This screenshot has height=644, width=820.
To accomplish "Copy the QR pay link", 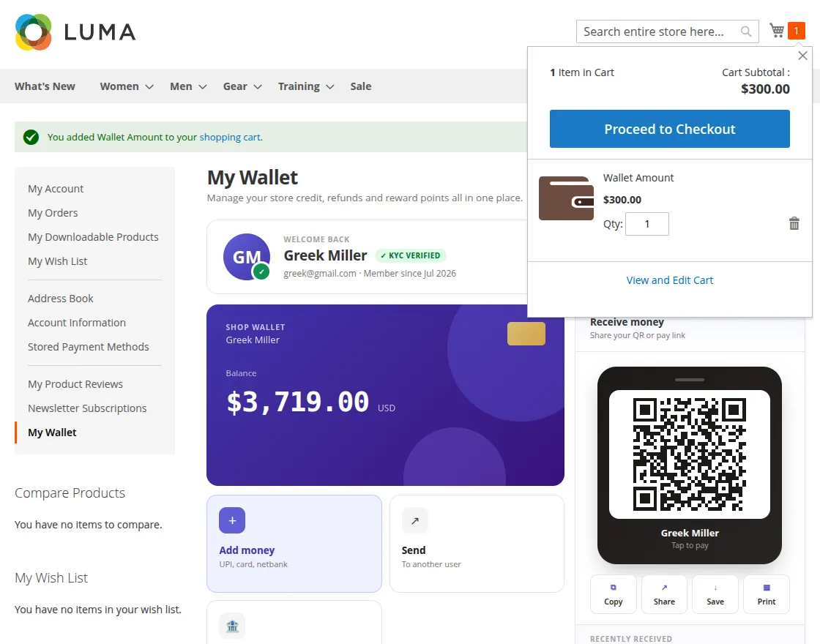I will click(x=614, y=594).
